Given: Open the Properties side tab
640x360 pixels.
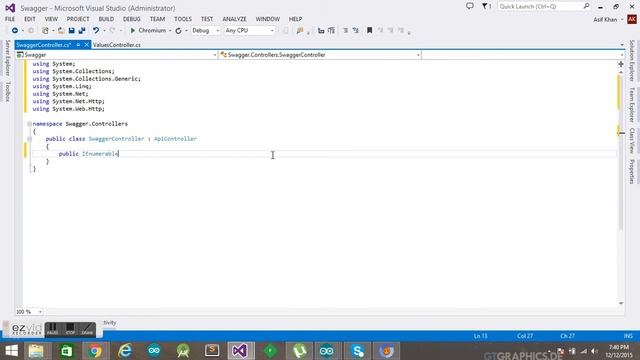Looking at the screenshot, I should (x=632, y=171).
